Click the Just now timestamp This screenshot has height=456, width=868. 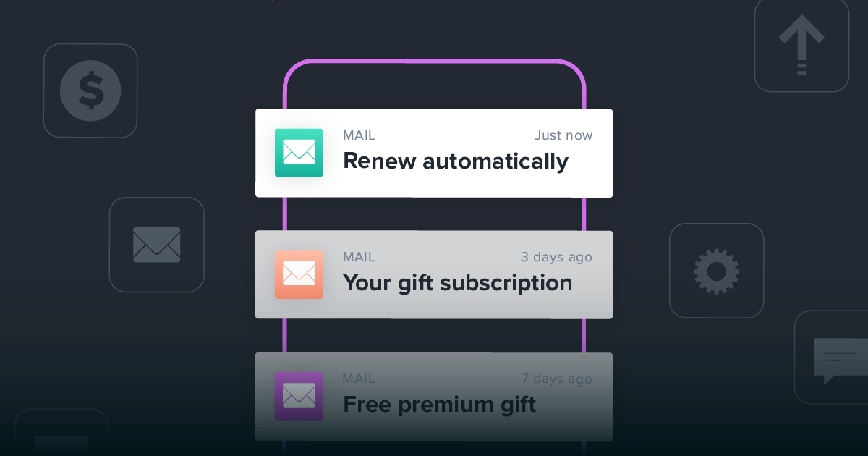coord(563,135)
